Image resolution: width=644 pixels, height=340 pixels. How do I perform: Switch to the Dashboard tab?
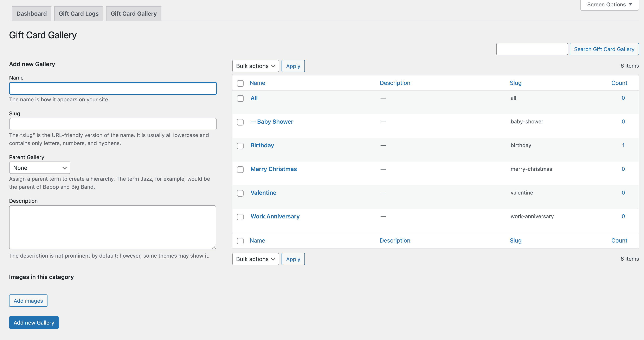31,13
